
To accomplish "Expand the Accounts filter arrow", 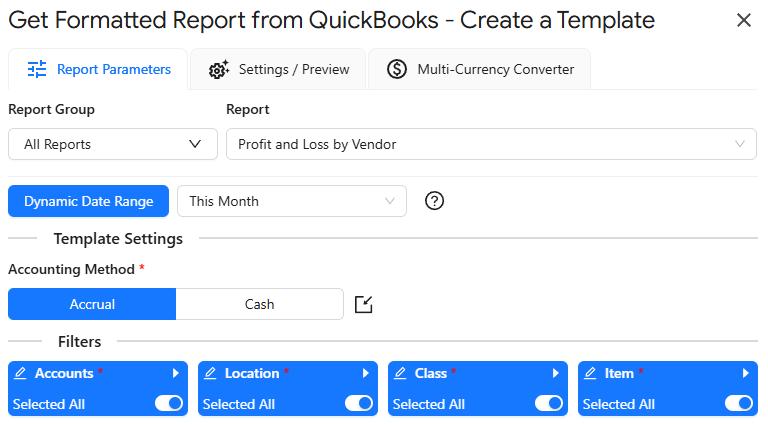I will 176,373.
